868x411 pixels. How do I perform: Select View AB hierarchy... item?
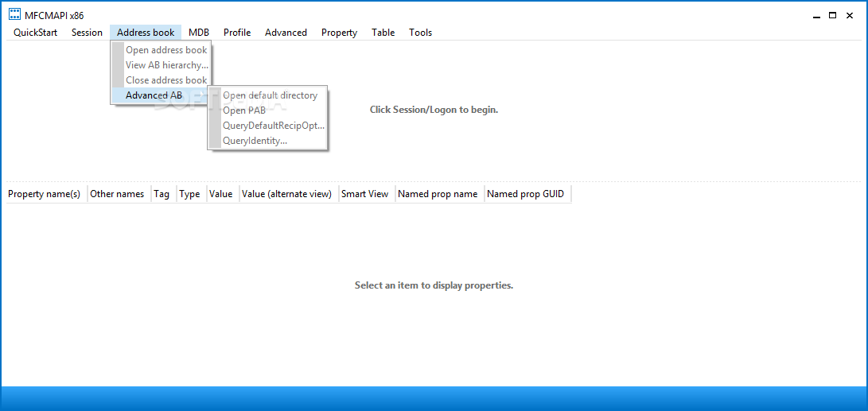click(x=161, y=64)
